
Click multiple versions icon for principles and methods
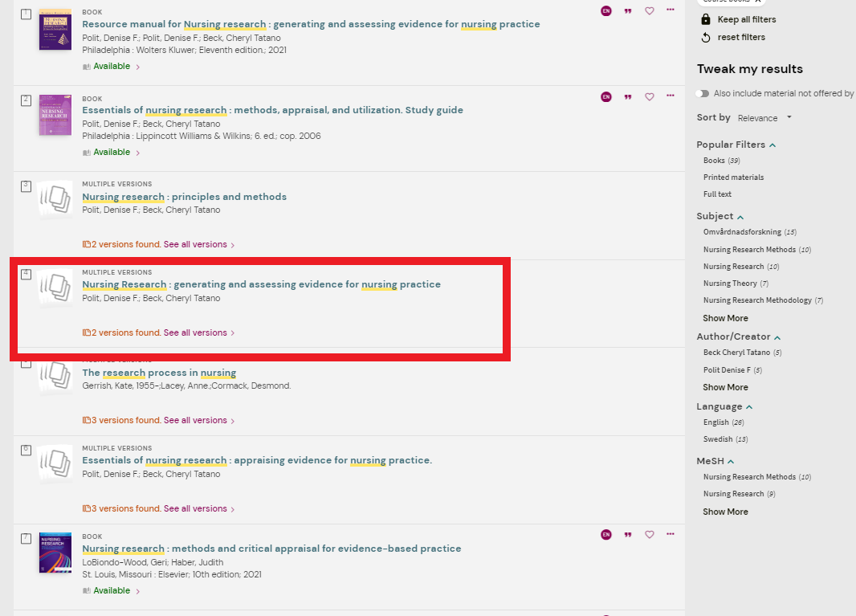click(x=55, y=199)
